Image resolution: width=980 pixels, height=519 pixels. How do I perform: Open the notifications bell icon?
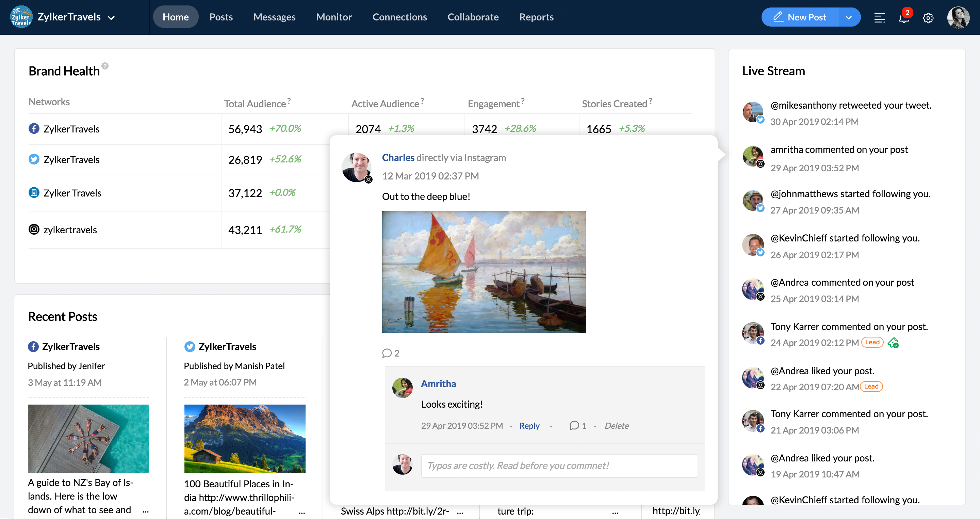(903, 18)
